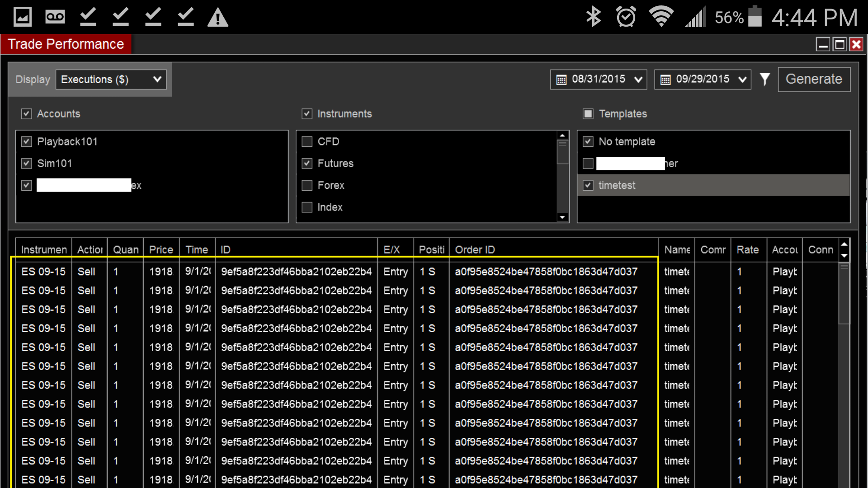Expand the 09/29/2015 end date picker
This screenshot has height=488, width=868.
(742, 80)
